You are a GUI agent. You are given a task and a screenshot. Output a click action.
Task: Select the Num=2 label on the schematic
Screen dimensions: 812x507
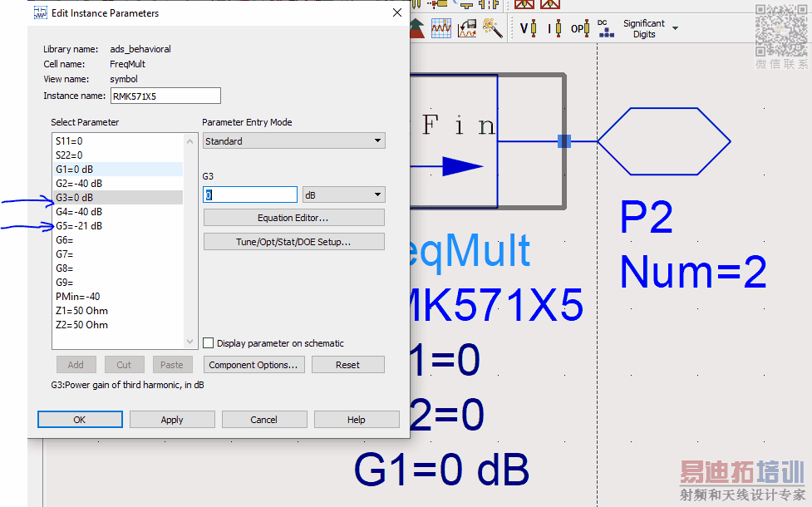click(693, 272)
